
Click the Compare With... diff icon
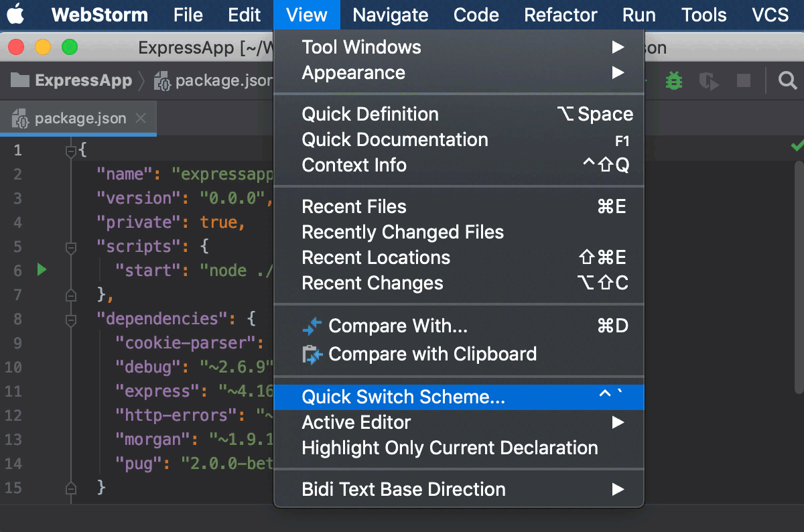click(312, 326)
